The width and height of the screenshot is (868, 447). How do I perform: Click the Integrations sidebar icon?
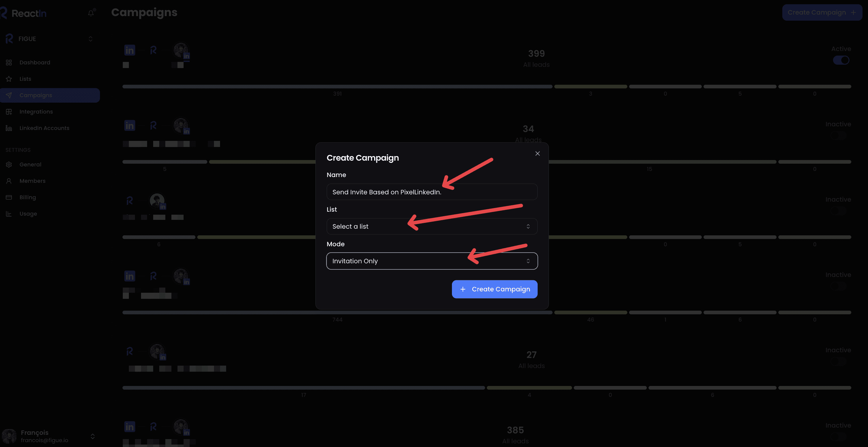pos(9,112)
